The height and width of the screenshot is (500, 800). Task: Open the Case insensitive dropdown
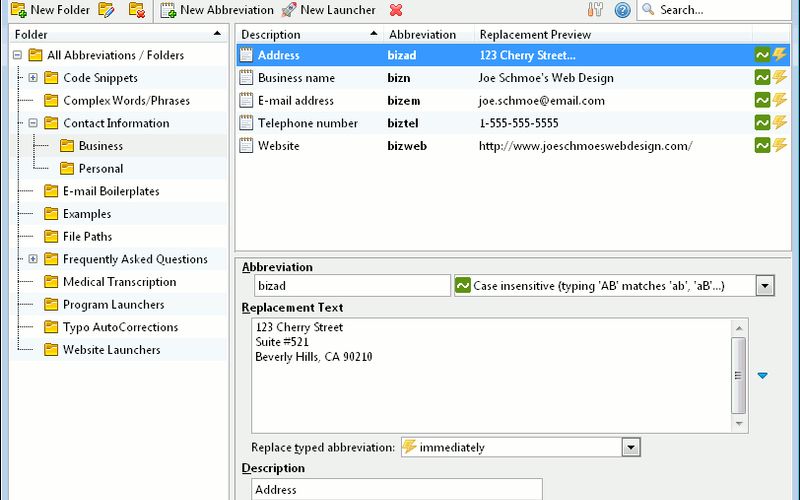click(x=765, y=286)
